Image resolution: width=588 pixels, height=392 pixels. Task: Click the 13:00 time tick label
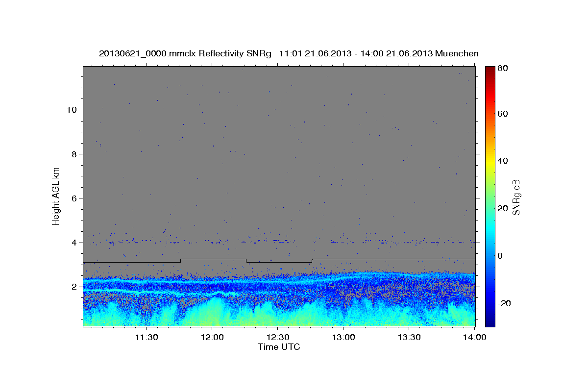tap(343, 337)
